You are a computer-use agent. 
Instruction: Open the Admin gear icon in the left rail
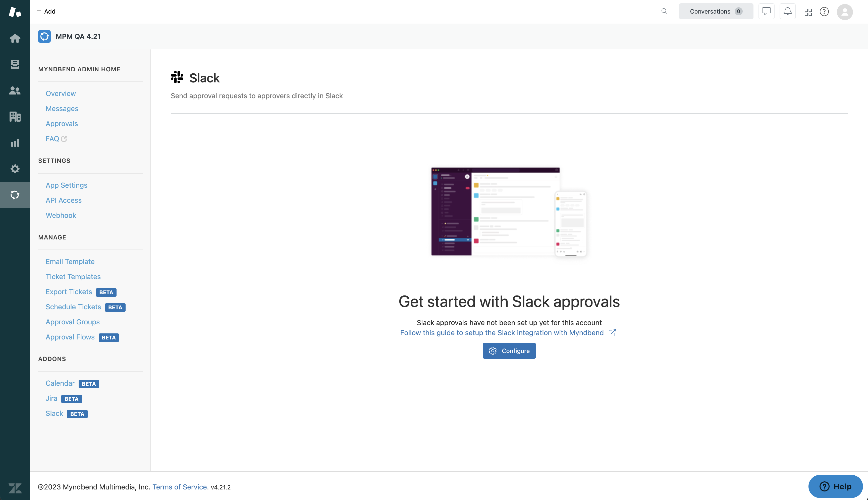coord(15,169)
